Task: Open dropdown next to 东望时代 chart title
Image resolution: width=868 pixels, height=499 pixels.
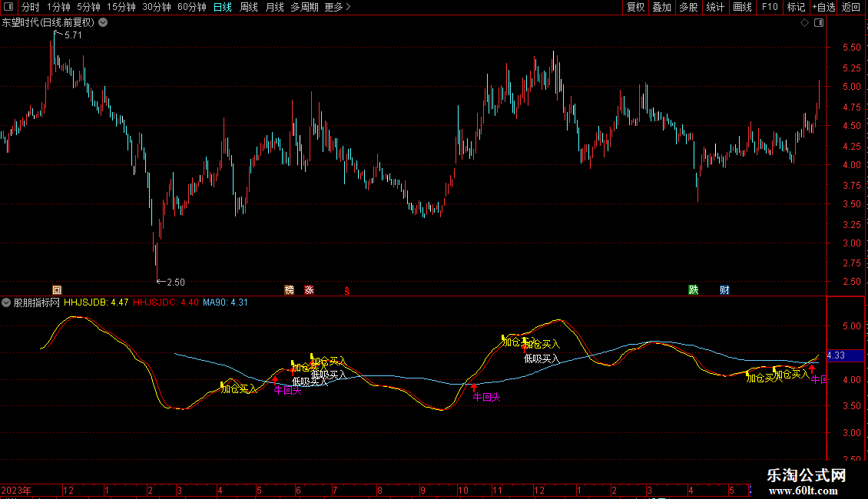Action: click(103, 22)
